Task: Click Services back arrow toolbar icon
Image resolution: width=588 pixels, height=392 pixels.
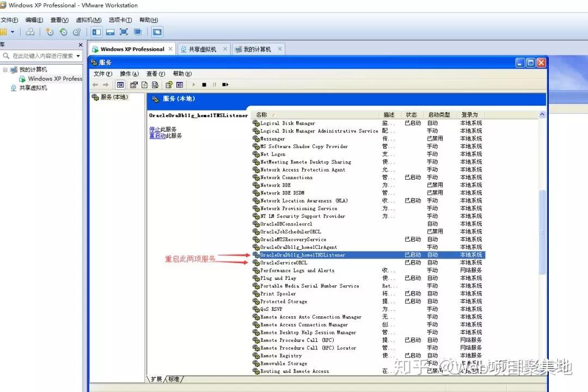Action: [x=95, y=85]
